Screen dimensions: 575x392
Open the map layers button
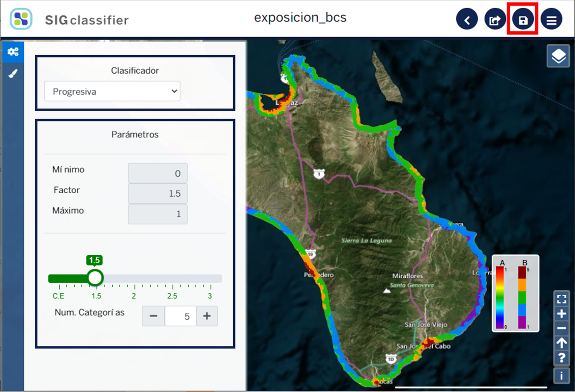(558, 56)
